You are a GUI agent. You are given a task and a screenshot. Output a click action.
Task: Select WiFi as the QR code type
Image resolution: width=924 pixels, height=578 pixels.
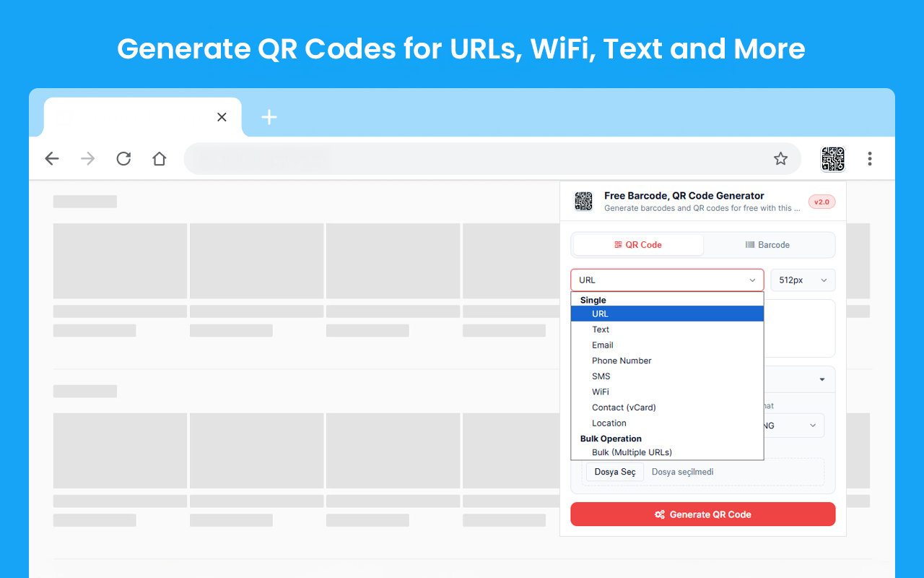pyautogui.click(x=600, y=392)
